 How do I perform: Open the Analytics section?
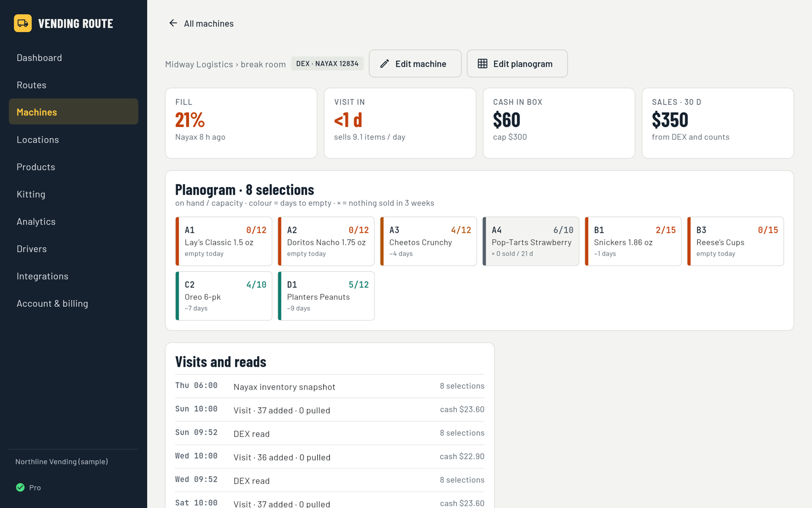(74, 221)
